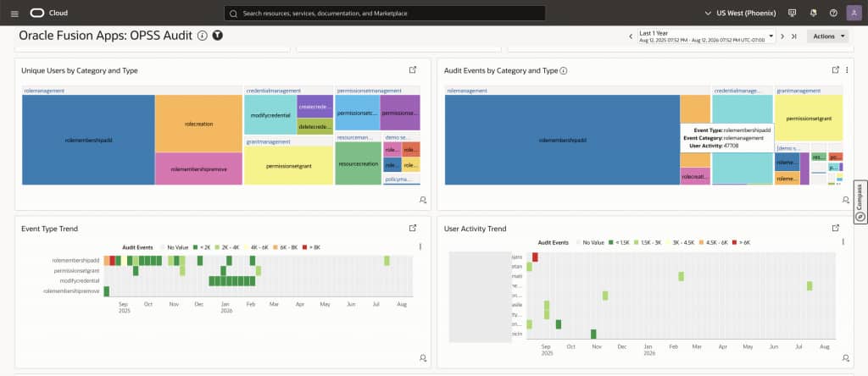The width and height of the screenshot is (868, 376).
Task: Select the rolecreati... tile in Audit Events treemap
Action: coord(695,176)
